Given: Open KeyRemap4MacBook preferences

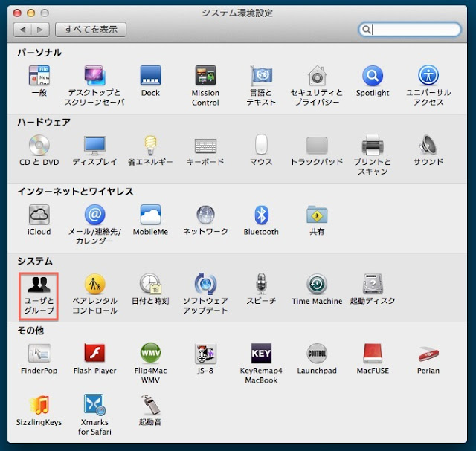Looking at the screenshot, I should pos(261,363).
